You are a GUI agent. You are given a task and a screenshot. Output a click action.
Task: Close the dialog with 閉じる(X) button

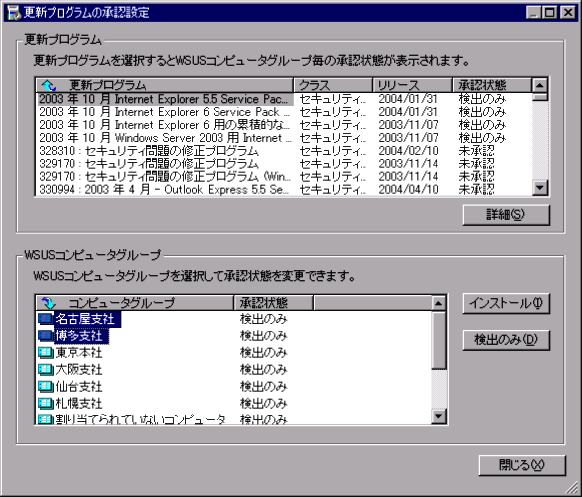point(522,465)
